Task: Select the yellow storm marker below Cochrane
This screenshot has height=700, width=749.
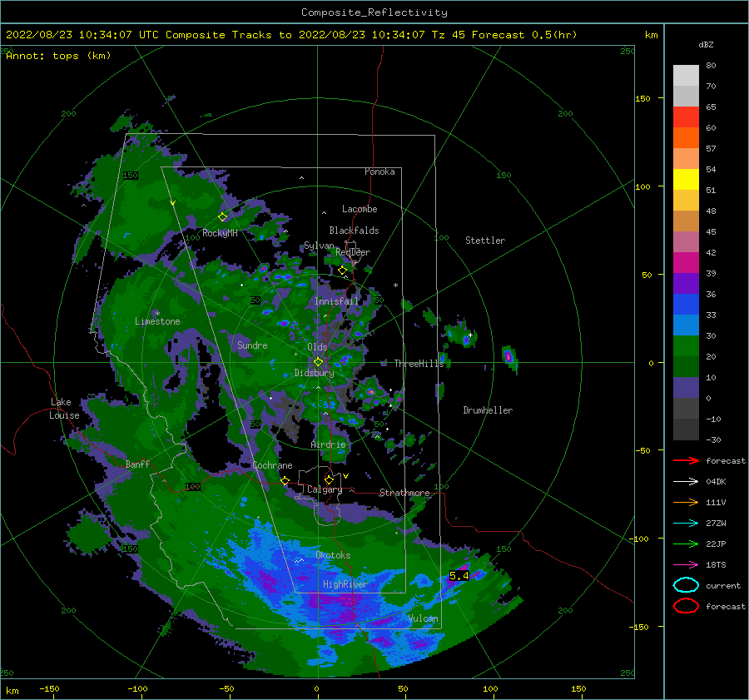Action: click(x=285, y=480)
